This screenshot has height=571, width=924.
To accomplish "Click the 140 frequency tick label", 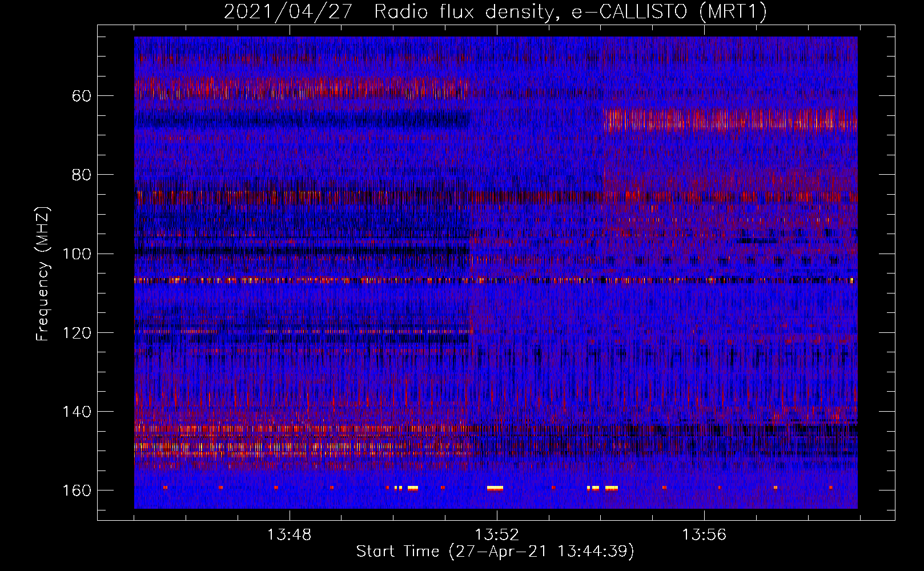I will coord(77,412).
